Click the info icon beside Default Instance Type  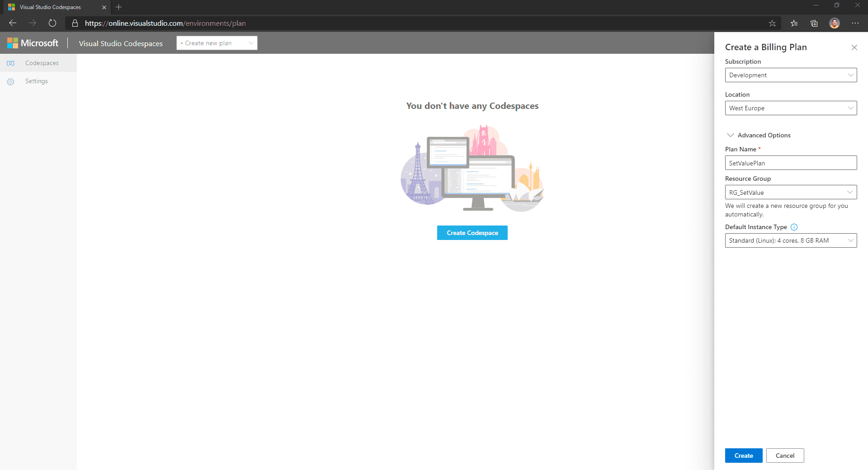(x=794, y=227)
